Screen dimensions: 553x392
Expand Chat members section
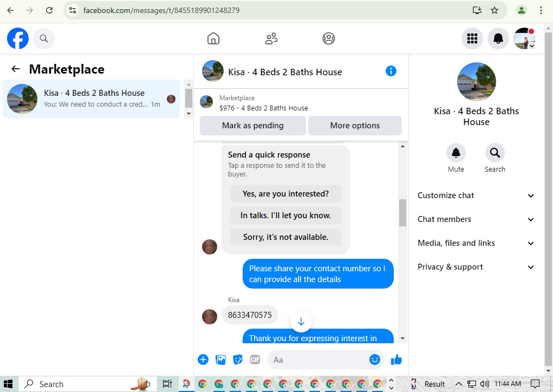pos(476,219)
